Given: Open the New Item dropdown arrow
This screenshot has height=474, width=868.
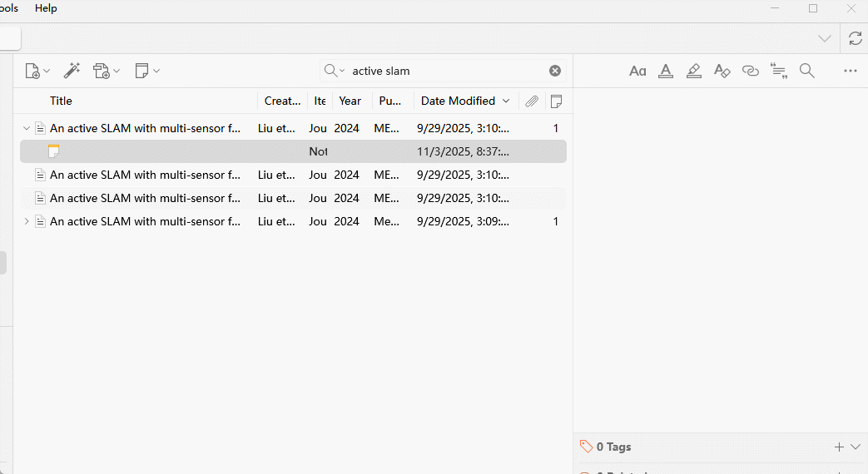Looking at the screenshot, I should pos(47,71).
